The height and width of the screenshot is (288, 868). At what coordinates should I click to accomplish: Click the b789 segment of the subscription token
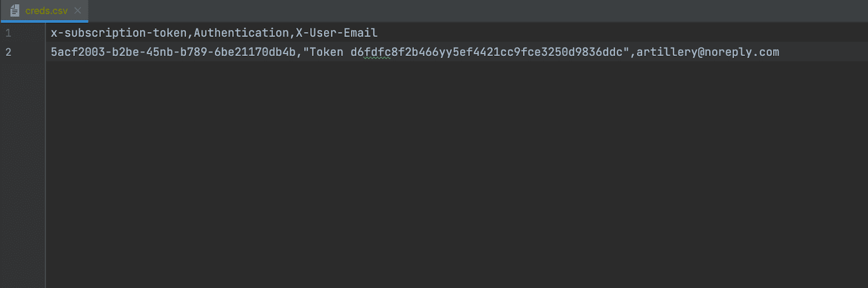click(193, 52)
